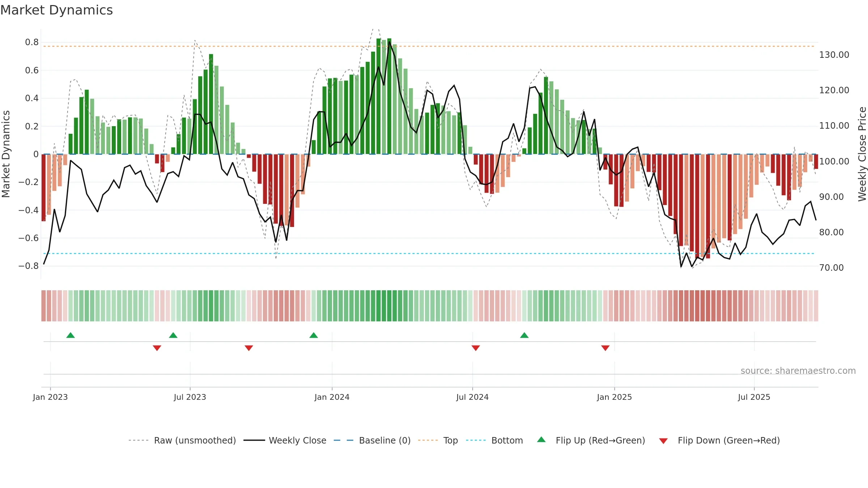Click the 100.00 right price axis label
Viewport: 868px width, 488px height.
click(834, 161)
